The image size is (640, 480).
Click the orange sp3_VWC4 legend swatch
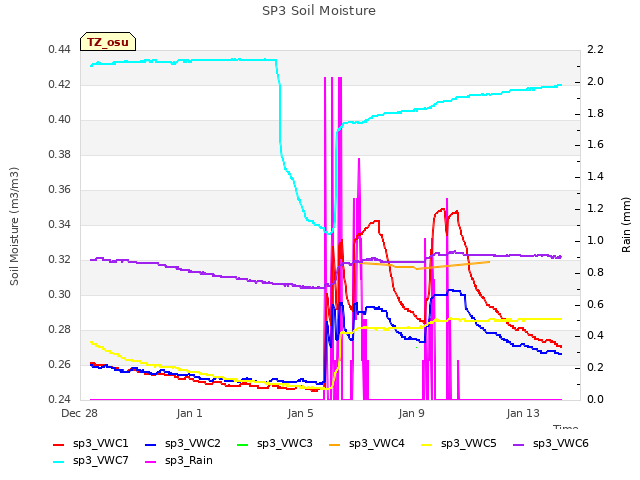coord(335,444)
